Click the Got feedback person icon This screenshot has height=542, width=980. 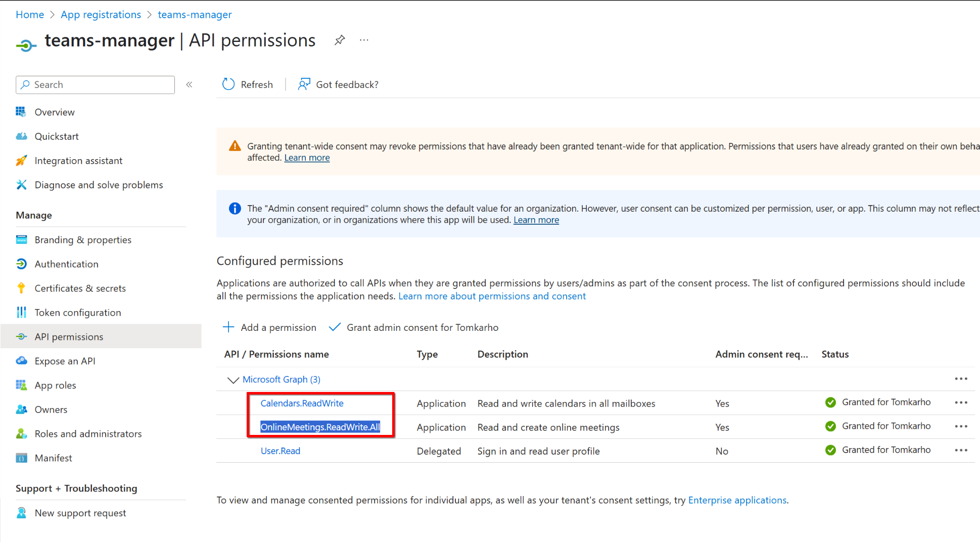(x=304, y=84)
